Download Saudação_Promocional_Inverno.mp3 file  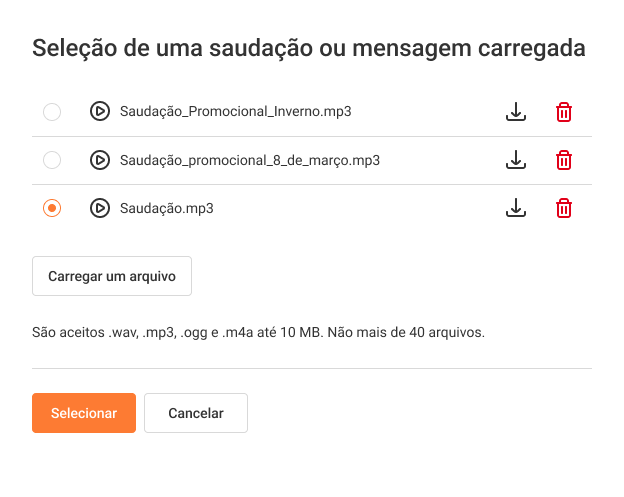[x=515, y=112]
